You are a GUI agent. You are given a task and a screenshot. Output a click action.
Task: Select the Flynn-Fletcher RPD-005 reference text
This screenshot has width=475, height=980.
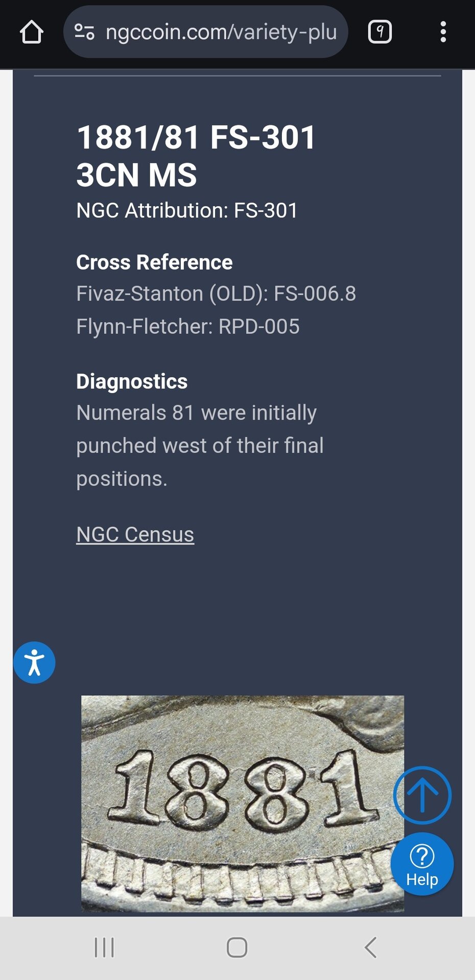pos(188,327)
